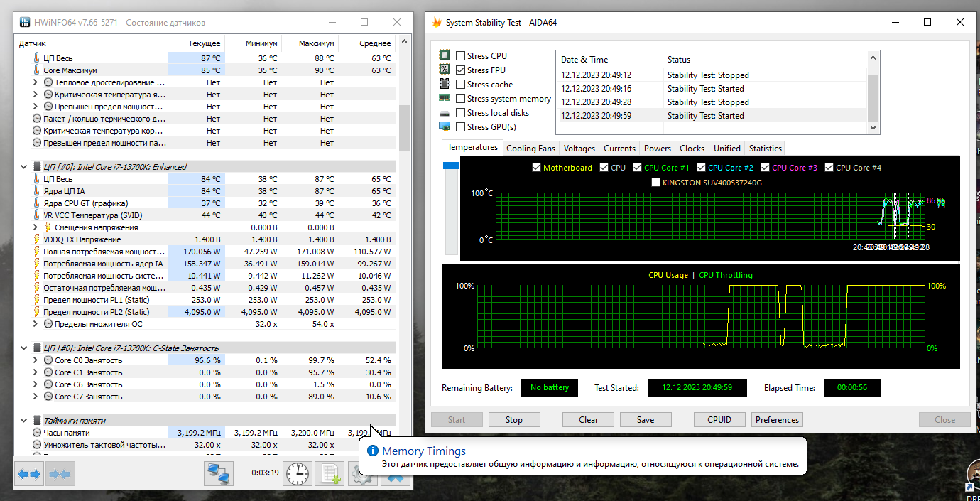Enable the Stress CPU checkbox

coord(461,56)
